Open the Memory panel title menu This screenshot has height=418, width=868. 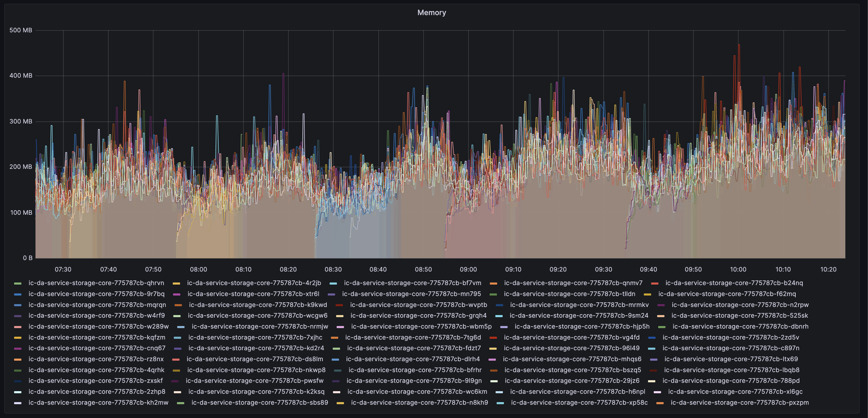pyautogui.click(x=432, y=13)
